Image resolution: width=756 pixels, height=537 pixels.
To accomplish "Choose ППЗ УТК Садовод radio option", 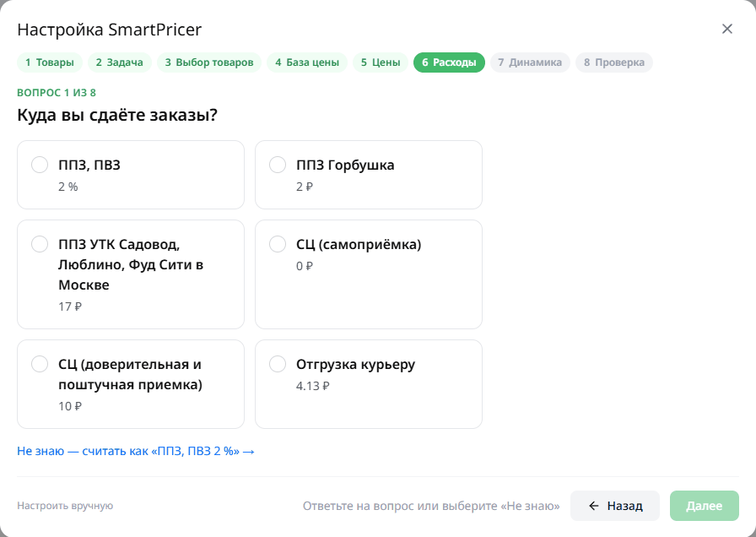I will point(40,244).
